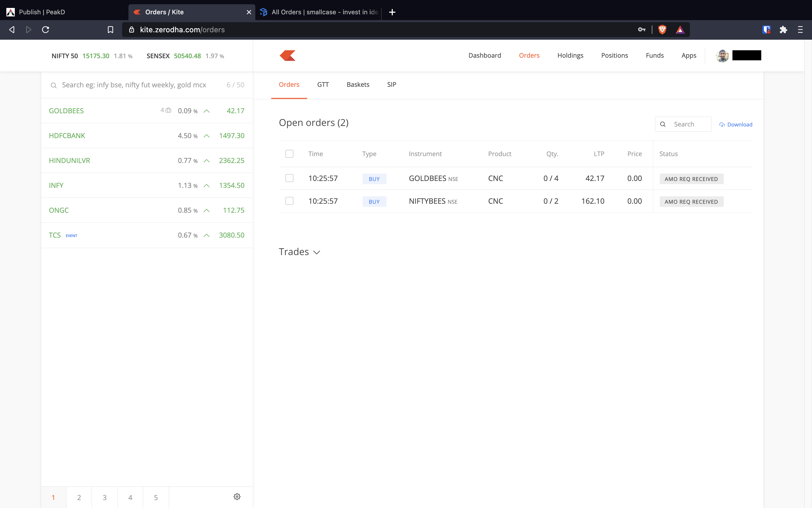Click the username next to avatar
Screen dimensions: 812x508
tap(746, 56)
